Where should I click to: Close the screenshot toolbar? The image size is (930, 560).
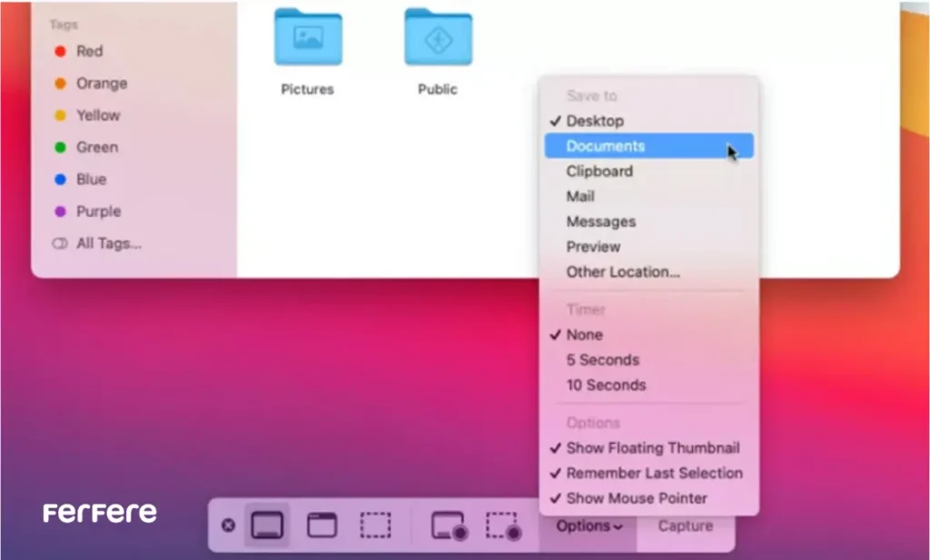point(228,526)
